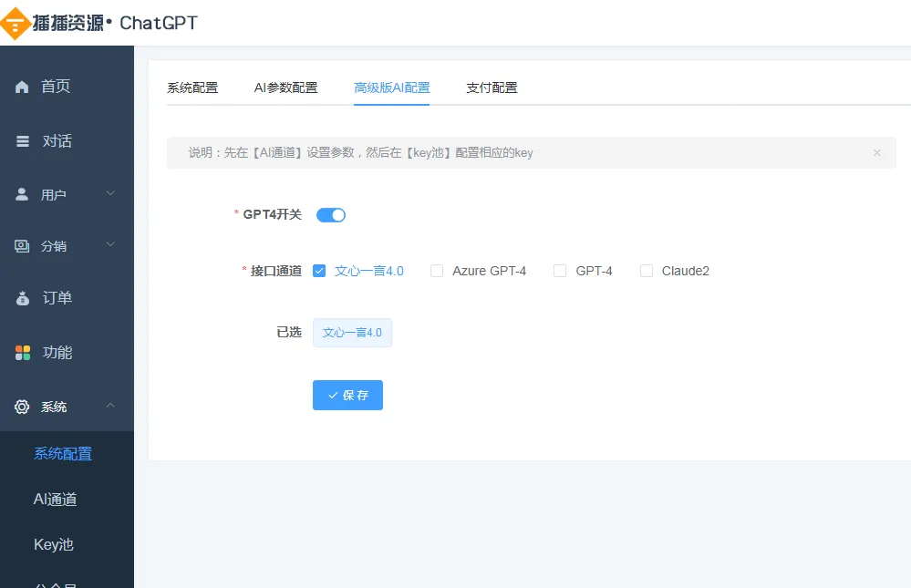The image size is (911, 588).
Task: Select the 文心一言4.0 tag in 已选
Action: [352, 332]
